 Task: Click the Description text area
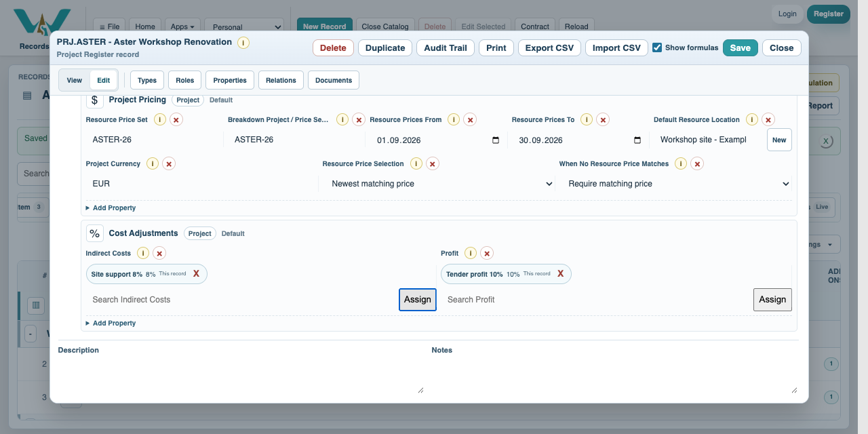(241, 376)
